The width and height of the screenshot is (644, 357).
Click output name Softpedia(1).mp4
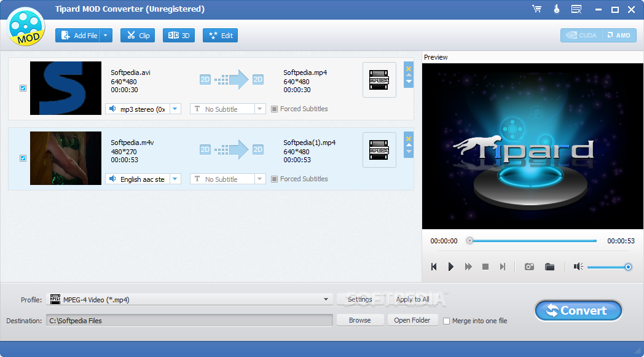tap(309, 143)
